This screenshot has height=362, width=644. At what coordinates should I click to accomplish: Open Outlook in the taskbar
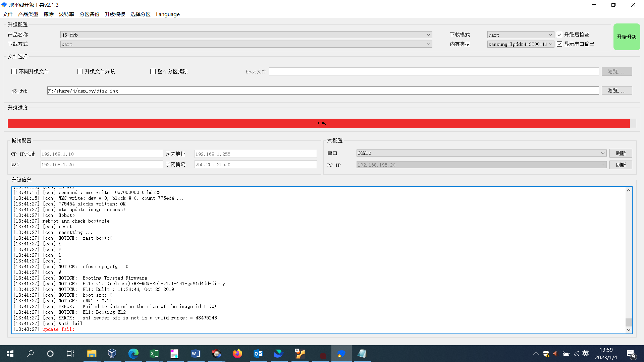258,354
